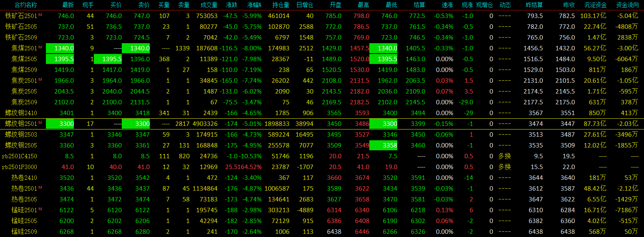Open the rb2501C4150 option contract
The image size is (644, 237).
(20, 156)
